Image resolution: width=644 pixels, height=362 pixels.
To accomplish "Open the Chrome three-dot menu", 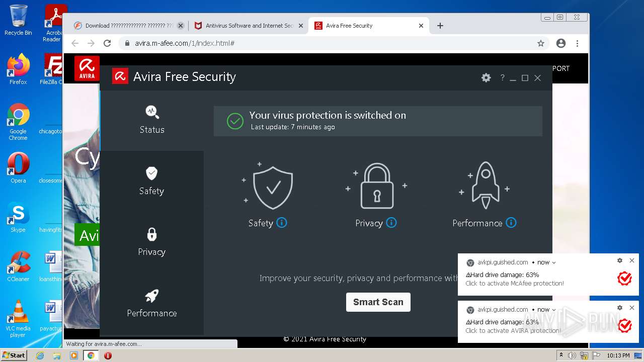I will tap(578, 43).
